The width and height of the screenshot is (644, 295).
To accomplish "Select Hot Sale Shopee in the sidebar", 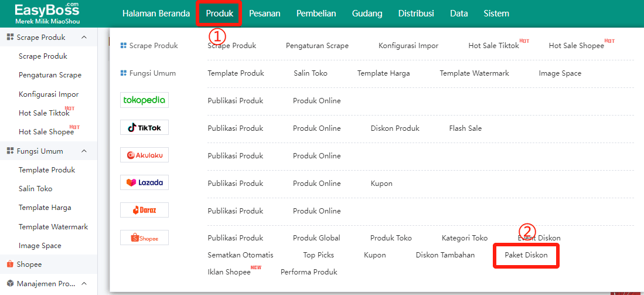I will pos(46,133).
